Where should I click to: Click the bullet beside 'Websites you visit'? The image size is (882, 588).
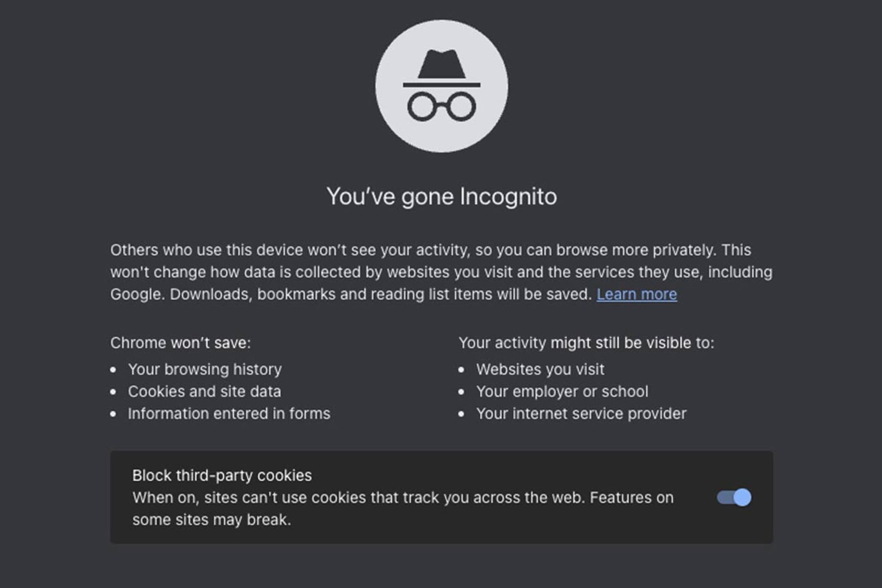[462, 370]
